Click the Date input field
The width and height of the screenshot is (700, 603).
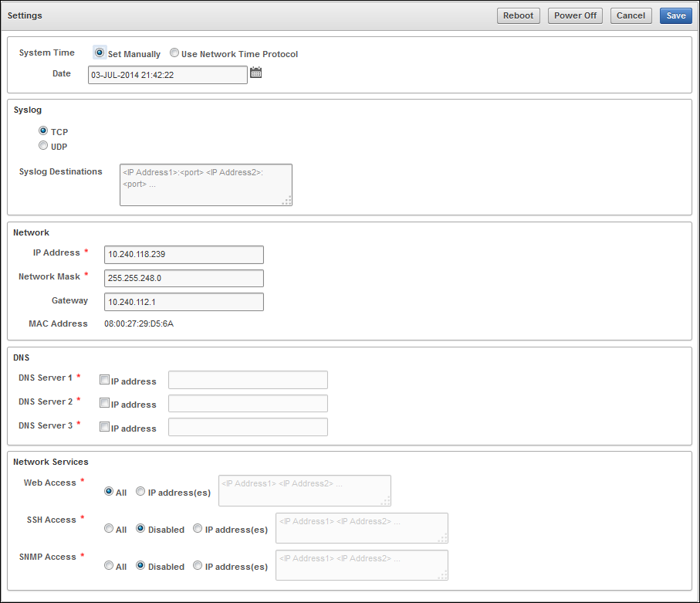point(167,75)
